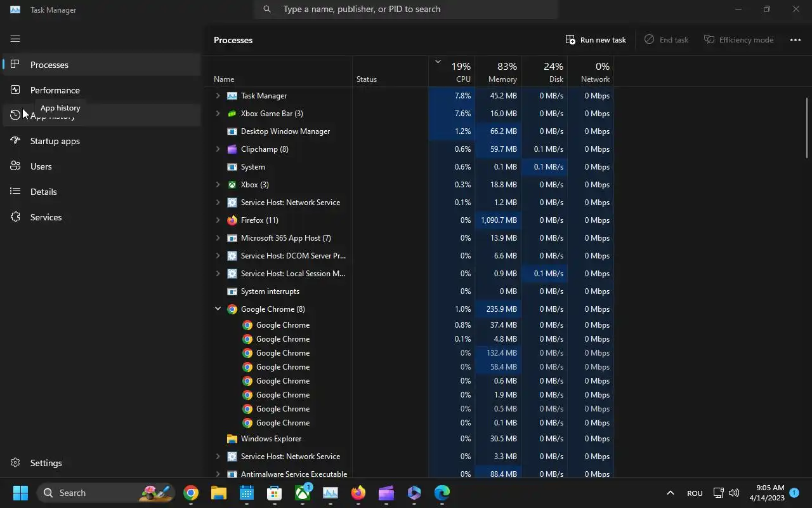This screenshot has height=508, width=812.
Task: Click the Clipchamp process icon
Action: [232, 149]
